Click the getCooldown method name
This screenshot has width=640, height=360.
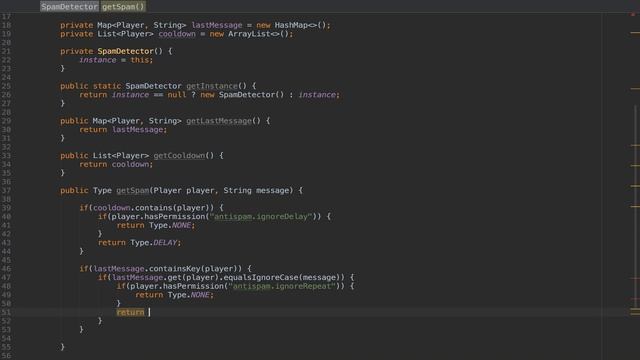179,156
